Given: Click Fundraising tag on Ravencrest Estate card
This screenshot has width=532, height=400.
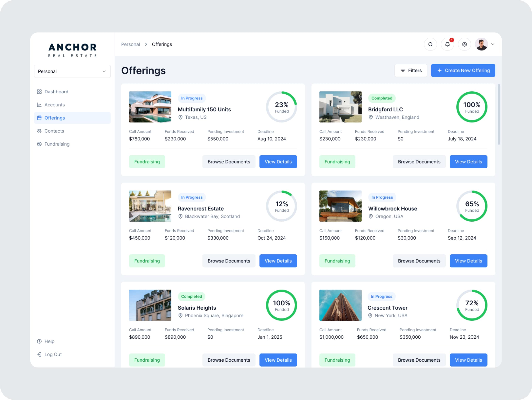Looking at the screenshot, I should point(147,261).
